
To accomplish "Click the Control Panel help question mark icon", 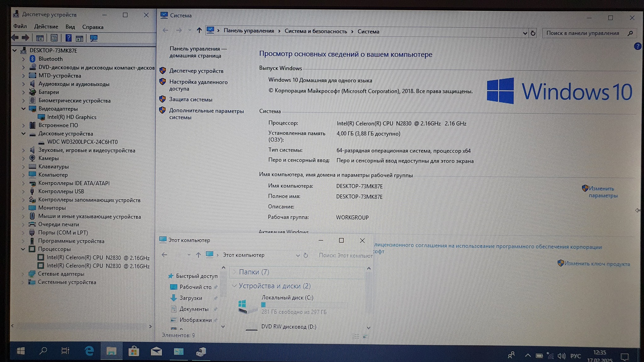I will (637, 47).
